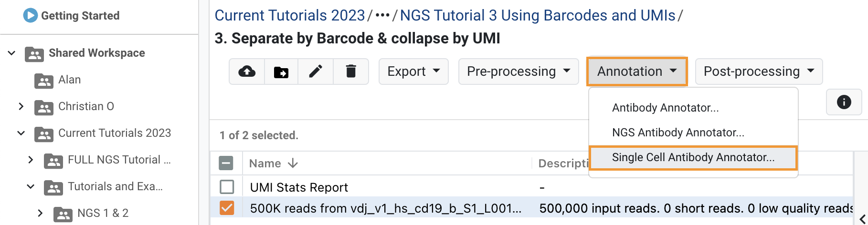868x225 pixels.
Task: Open the Post-processing dropdown
Action: click(x=759, y=72)
